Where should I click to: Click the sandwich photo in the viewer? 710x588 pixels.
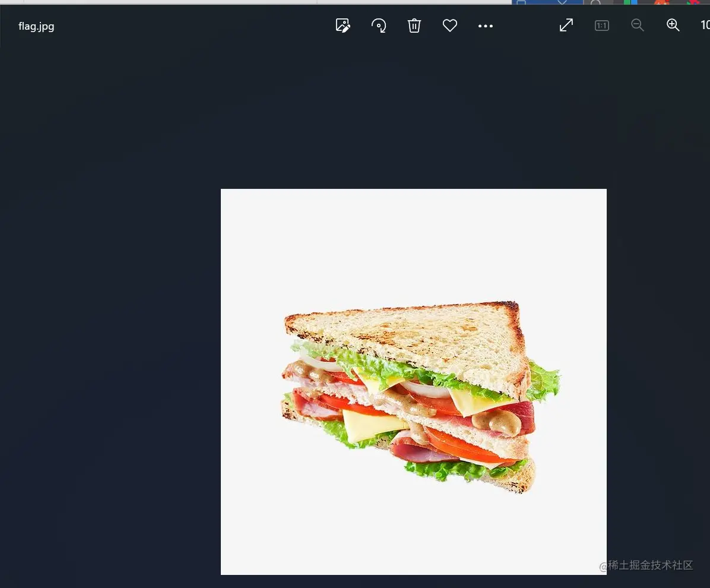[x=413, y=381]
